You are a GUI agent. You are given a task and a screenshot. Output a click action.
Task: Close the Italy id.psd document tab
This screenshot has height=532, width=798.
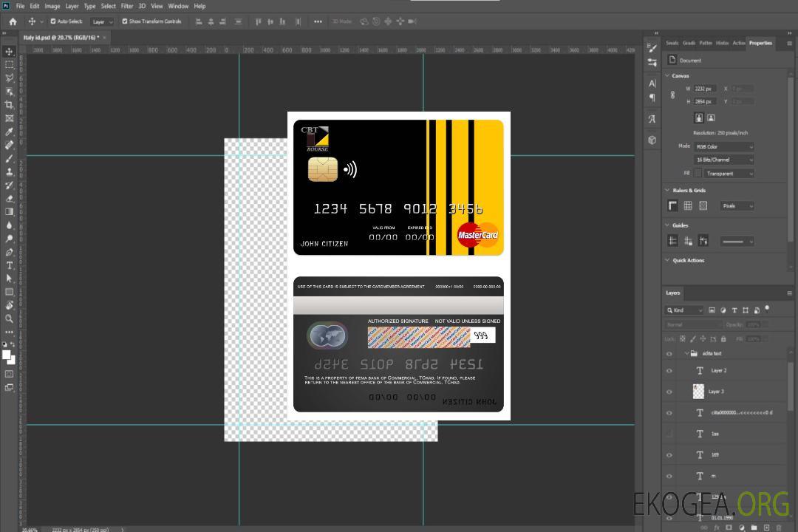(x=104, y=37)
